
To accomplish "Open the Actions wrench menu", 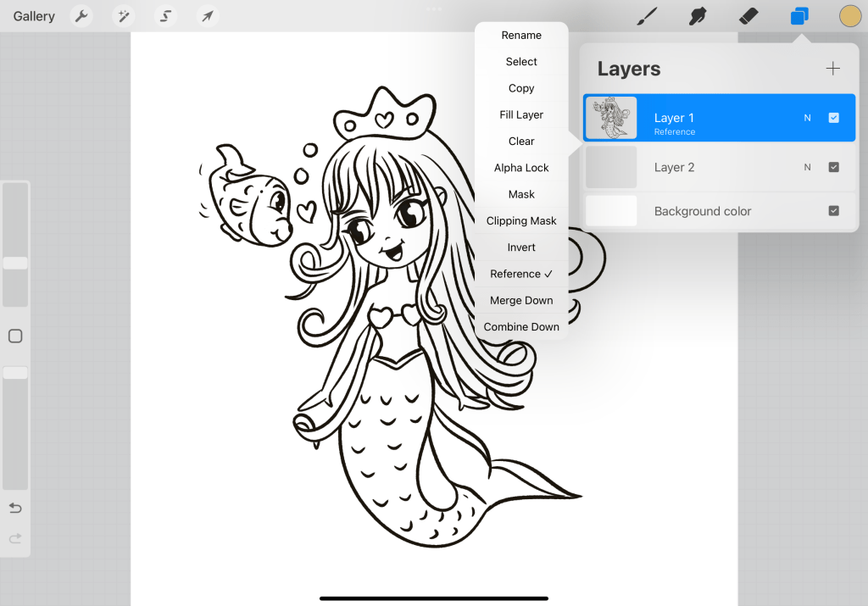I will (81, 16).
